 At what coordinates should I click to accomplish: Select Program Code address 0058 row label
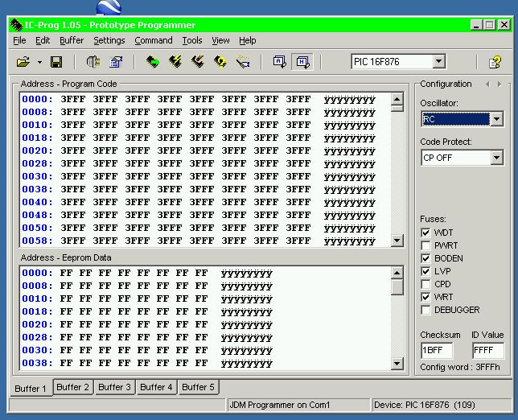point(37,241)
